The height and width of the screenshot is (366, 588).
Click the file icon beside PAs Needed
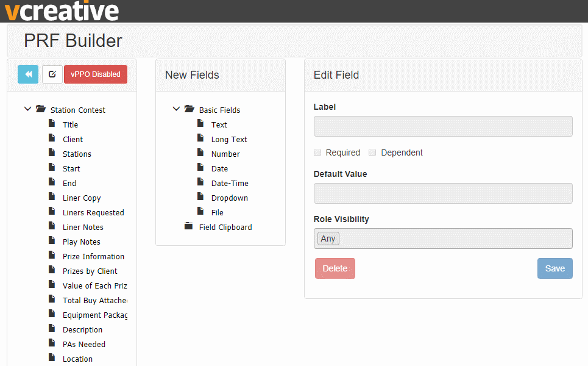point(52,343)
